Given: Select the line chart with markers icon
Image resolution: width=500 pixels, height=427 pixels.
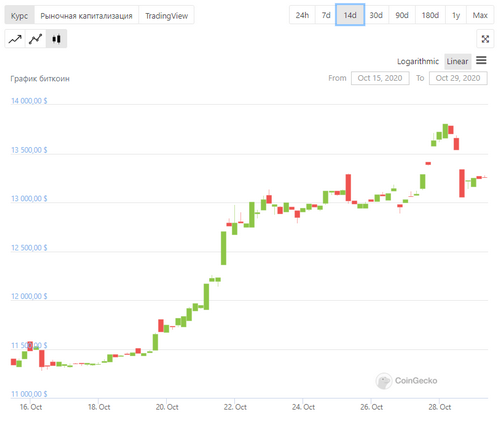Looking at the screenshot, I should pyautogui.click(x=35, y=39).
